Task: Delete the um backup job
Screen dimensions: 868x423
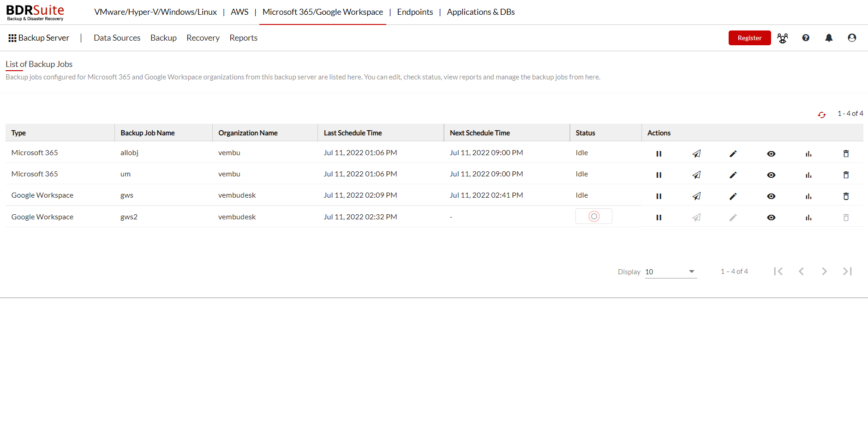Action: [x=846, y=175]
